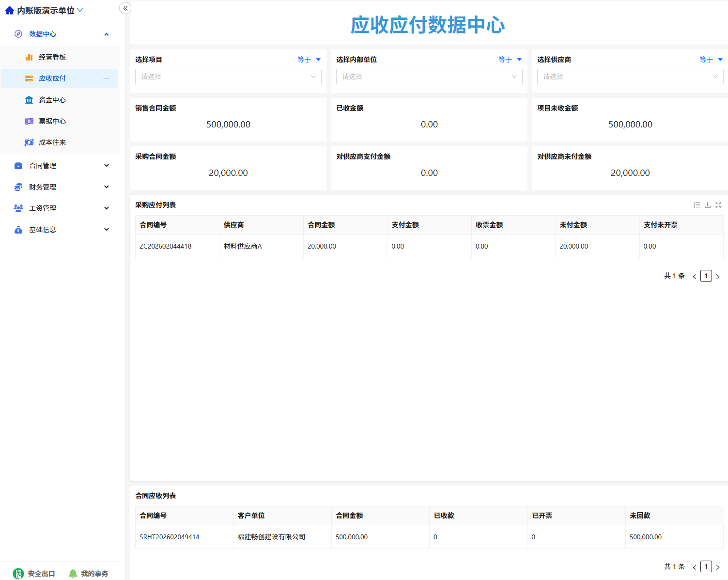
Task: Change the 等于 operator for 选择项目
Action: coord(309,60)
